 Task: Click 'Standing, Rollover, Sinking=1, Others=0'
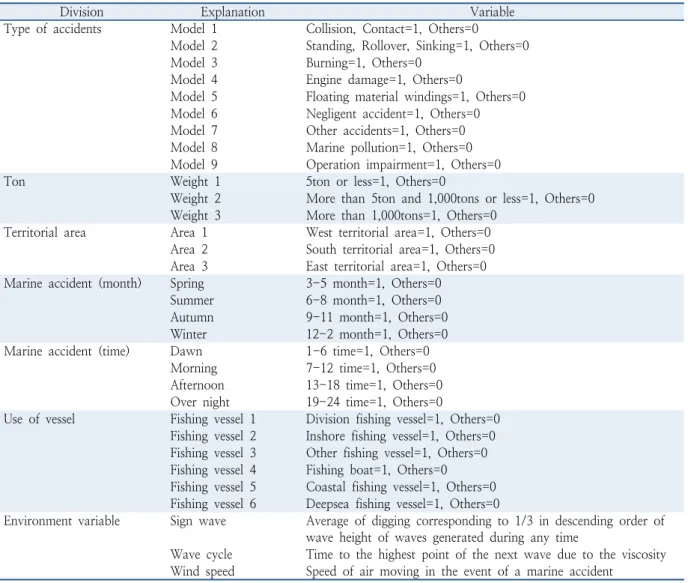point(417,46)
